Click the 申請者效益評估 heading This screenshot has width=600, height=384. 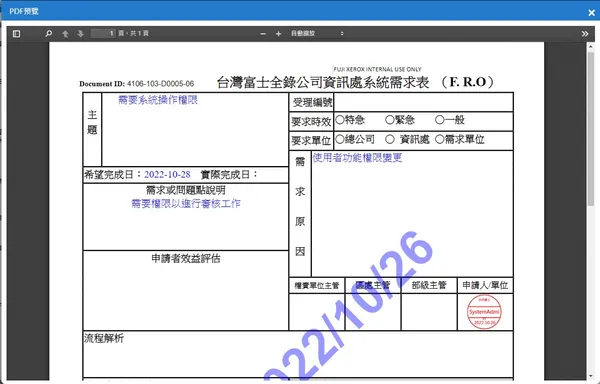[x=186, y=259]
